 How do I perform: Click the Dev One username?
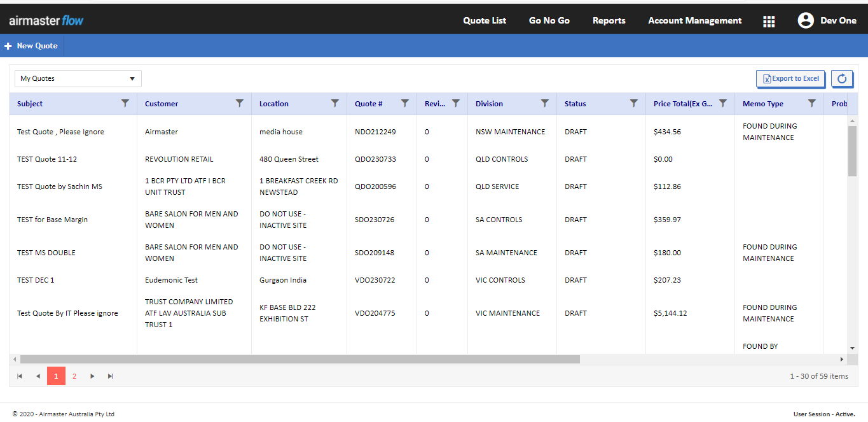838,20
